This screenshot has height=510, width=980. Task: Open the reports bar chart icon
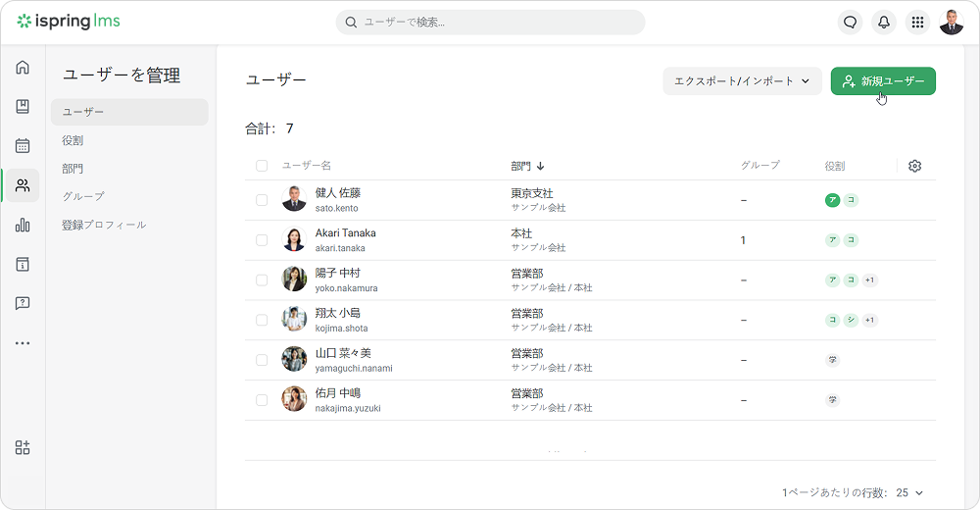[x=23, y=225]
